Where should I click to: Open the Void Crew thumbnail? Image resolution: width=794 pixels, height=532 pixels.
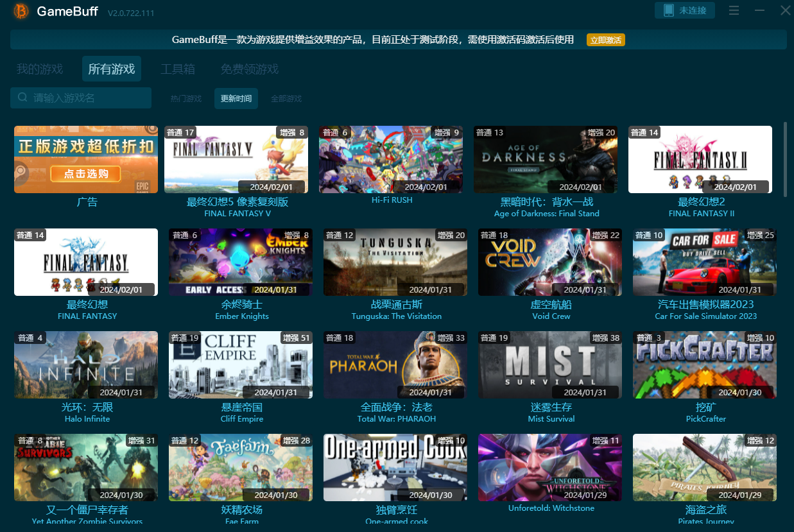(x=550, y=262)
